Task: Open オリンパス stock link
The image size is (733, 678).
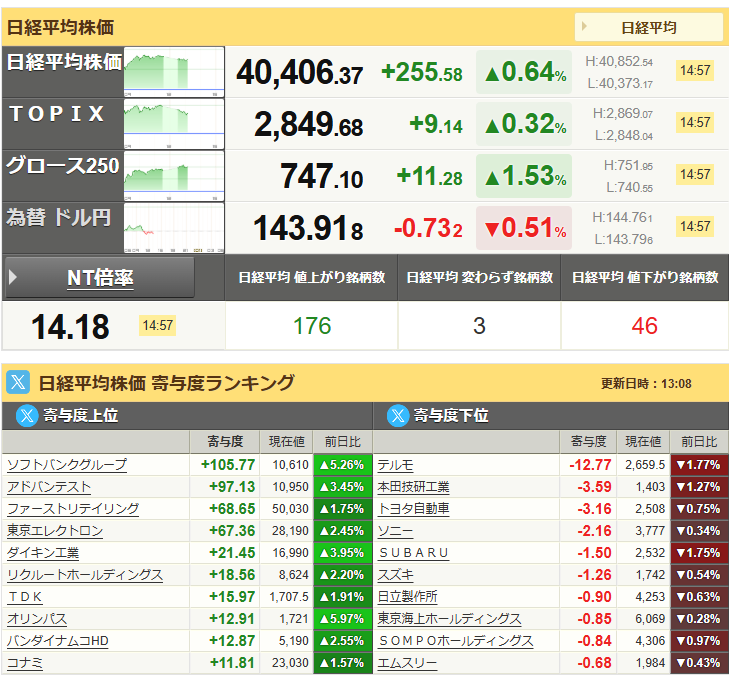Action: [x=37, y=619]
